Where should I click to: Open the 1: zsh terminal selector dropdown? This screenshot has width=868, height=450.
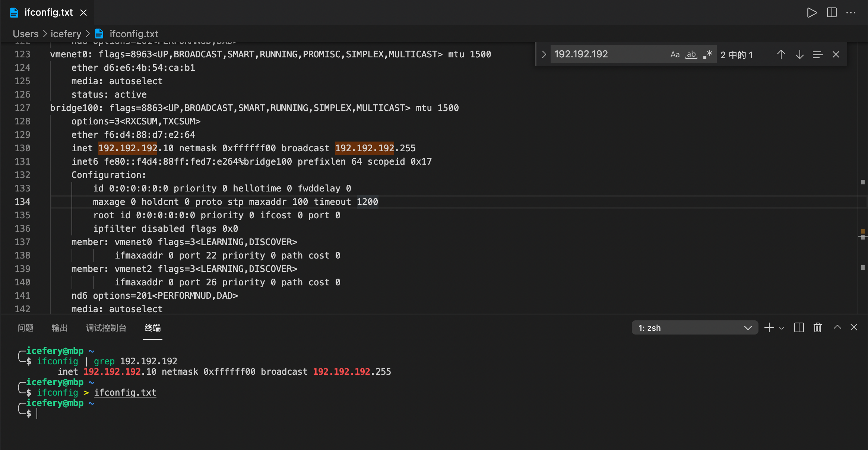(x=695, y=328)
